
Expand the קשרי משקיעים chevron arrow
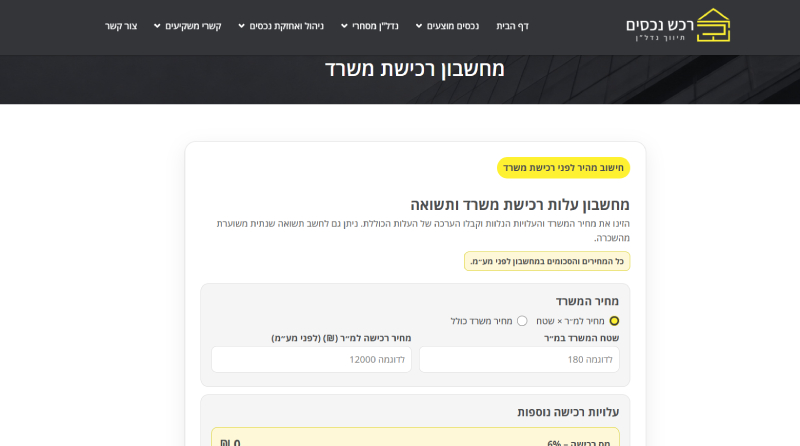[157, 26]
